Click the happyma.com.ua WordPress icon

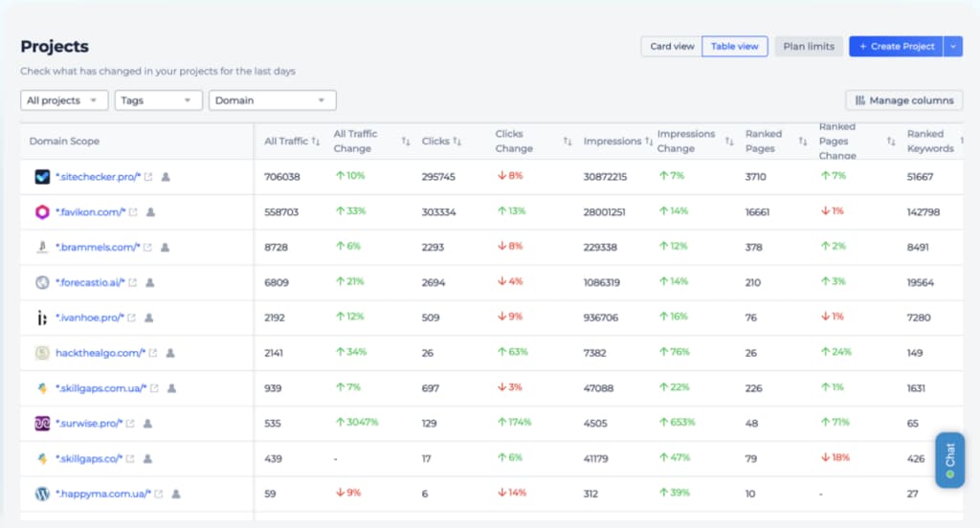[x=42, y=494]
